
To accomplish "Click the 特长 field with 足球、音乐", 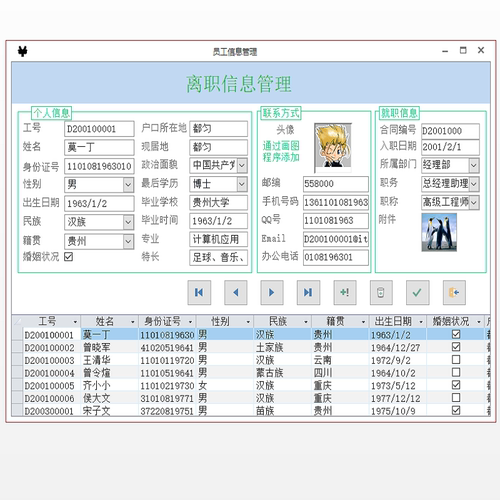I will coord(219,258).
